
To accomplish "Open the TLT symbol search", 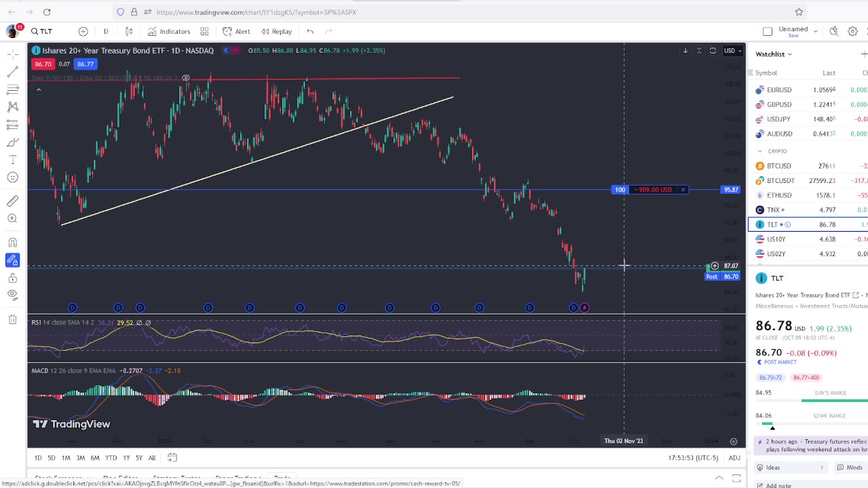I will [42, 31].
